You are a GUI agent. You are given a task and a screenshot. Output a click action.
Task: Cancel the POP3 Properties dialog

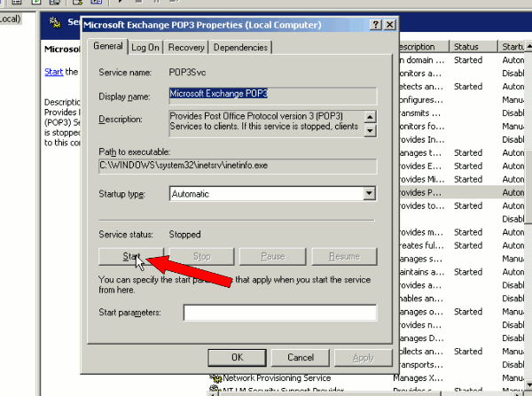point(301,357)
